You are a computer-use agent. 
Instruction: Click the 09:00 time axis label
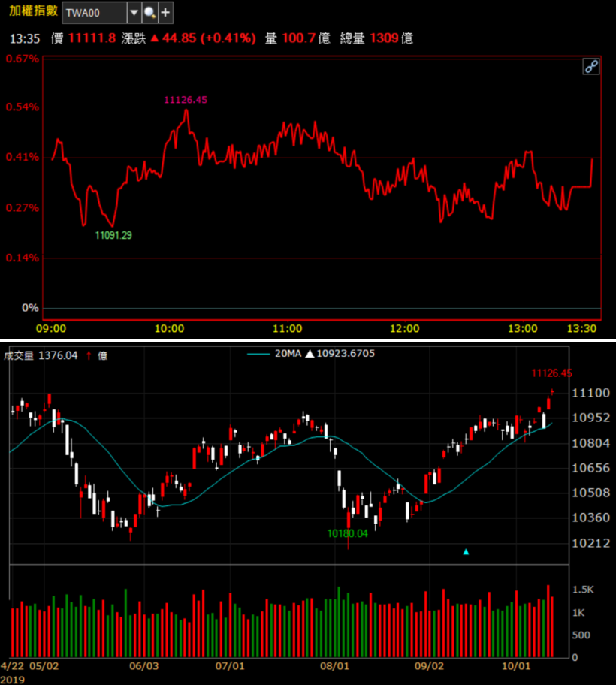[51, 329]
